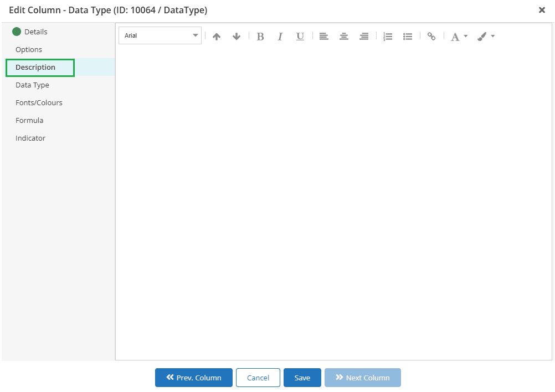Click the Prev. Column button
This screenshot has width=555, height=392.
pyautogui.click(x=194, y=378)
